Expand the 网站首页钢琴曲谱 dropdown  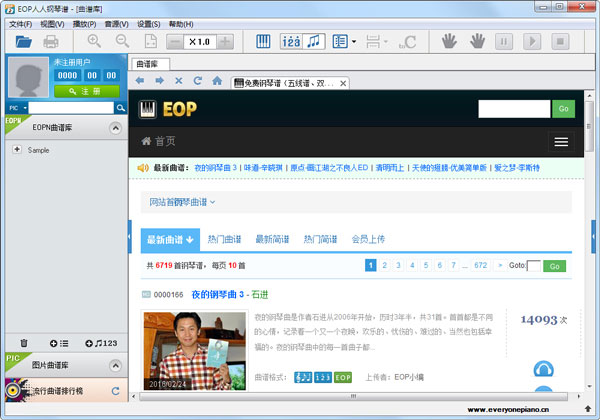[182, 202]
